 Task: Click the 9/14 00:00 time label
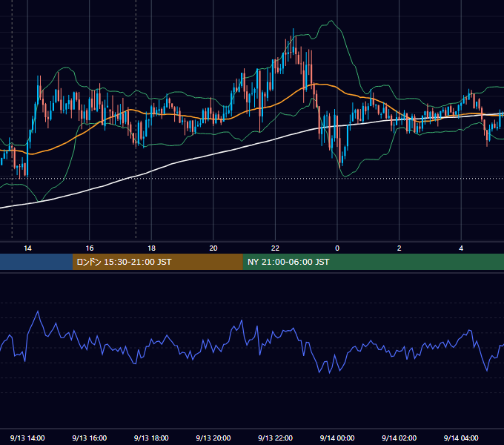tap(337, 438)
